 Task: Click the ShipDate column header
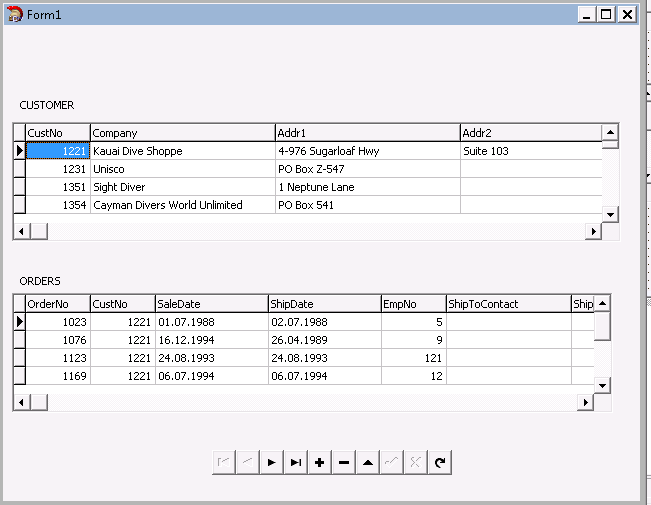click(x=325, y=304)
